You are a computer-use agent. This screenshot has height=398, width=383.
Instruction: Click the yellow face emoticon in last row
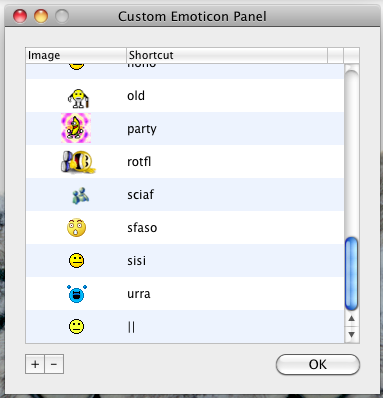(x=76, y=326)
